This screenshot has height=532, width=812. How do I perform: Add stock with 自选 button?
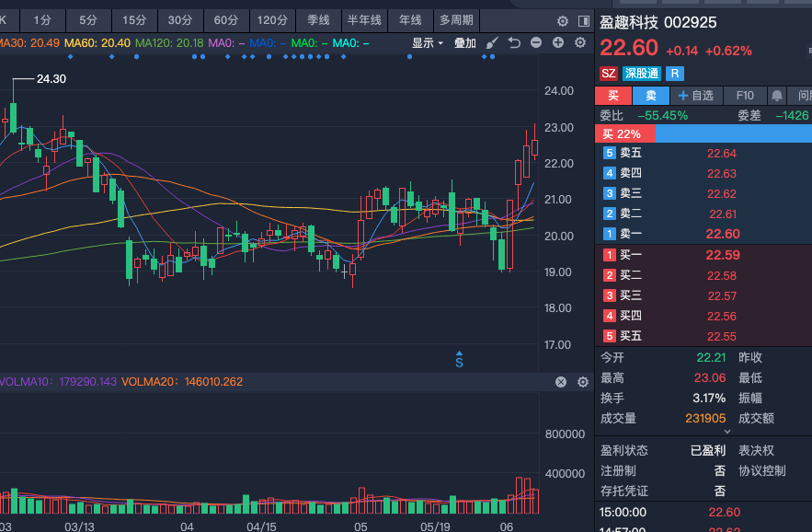695,96
